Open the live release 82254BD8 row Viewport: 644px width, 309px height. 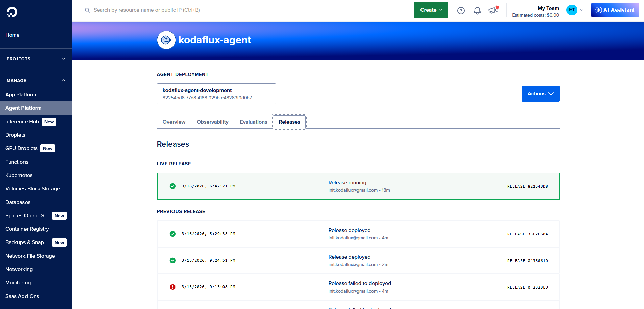pos(358,186)
